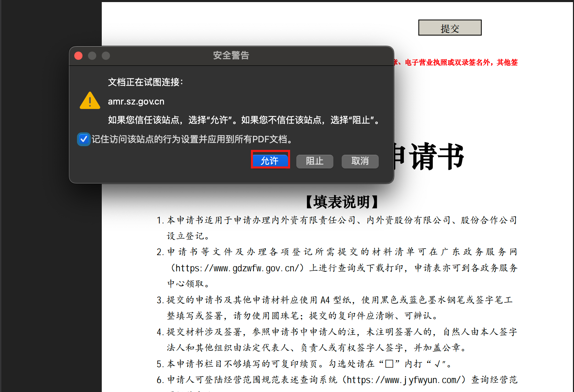Click the 阻止 (Block) button
The image size is (574, 392).
click(315, 161)
